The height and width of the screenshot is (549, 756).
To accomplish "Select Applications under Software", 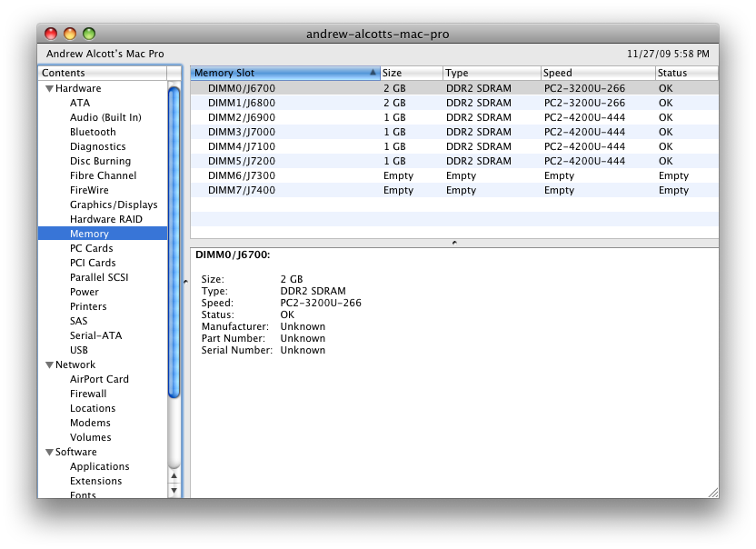I will 100,466.
